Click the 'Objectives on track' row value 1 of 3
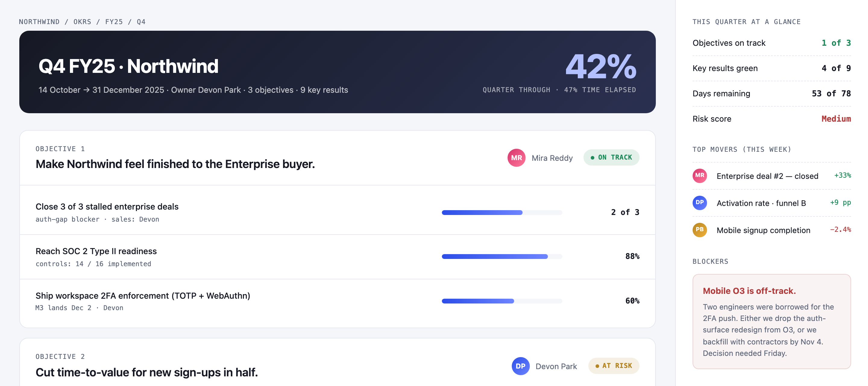 (836, 43)
